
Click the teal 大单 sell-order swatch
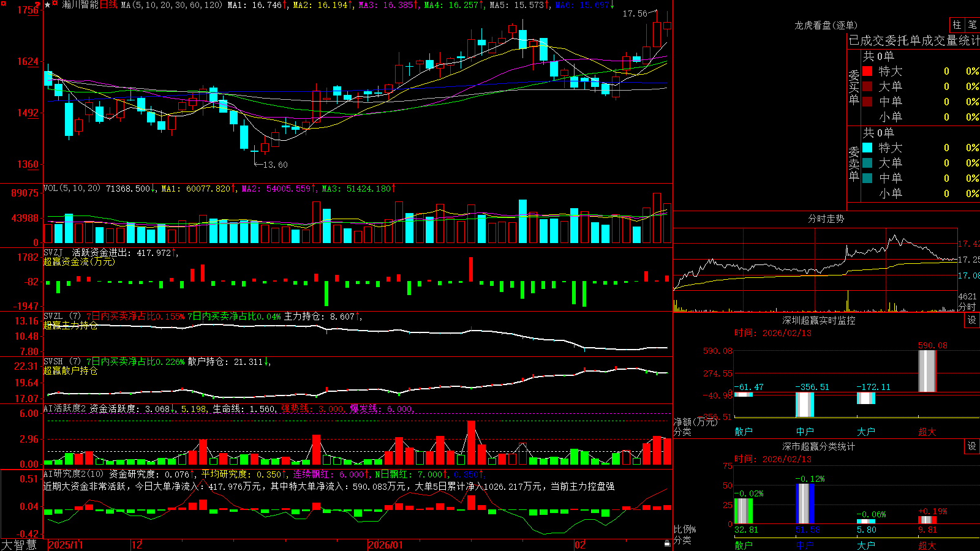tap(867, 163)
